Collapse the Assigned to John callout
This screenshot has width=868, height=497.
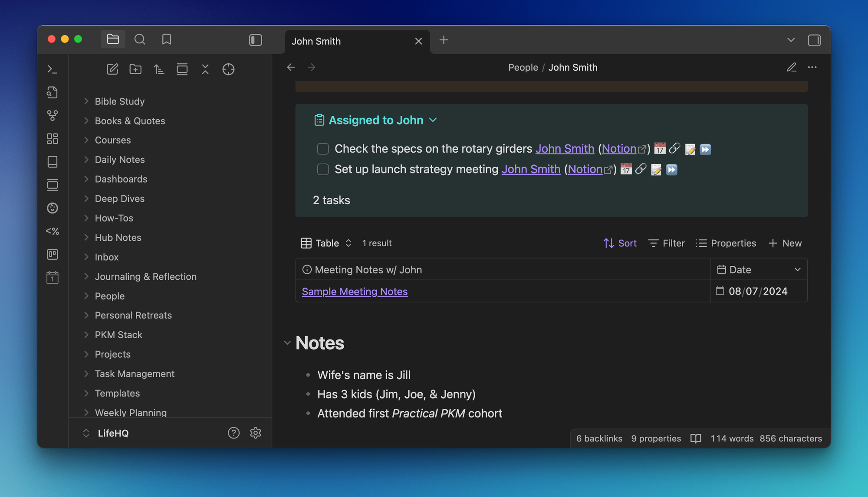point(433,120)
